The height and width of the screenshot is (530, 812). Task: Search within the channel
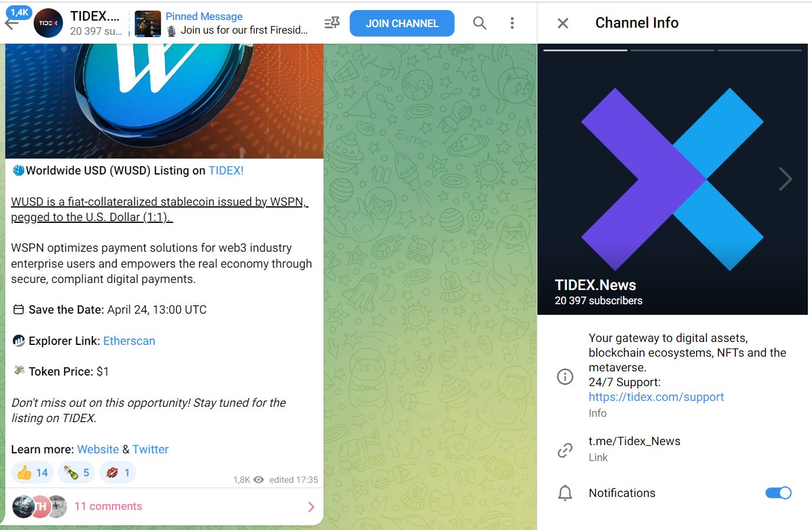click(x=480, y=23)
